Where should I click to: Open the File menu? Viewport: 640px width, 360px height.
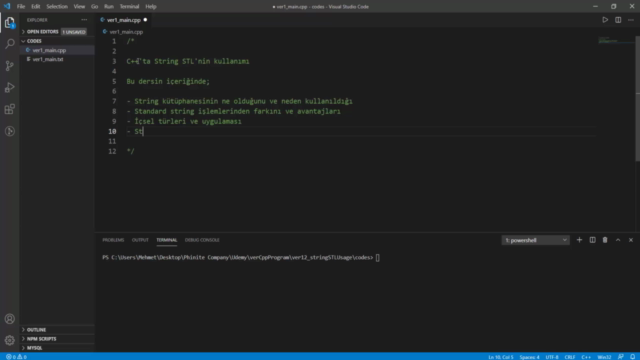[21, 7]
